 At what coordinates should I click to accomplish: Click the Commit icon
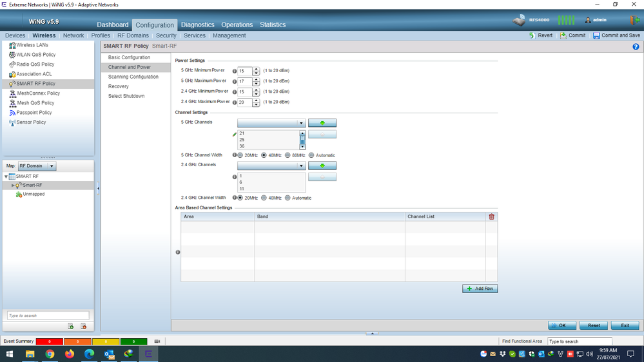[563, 35]
